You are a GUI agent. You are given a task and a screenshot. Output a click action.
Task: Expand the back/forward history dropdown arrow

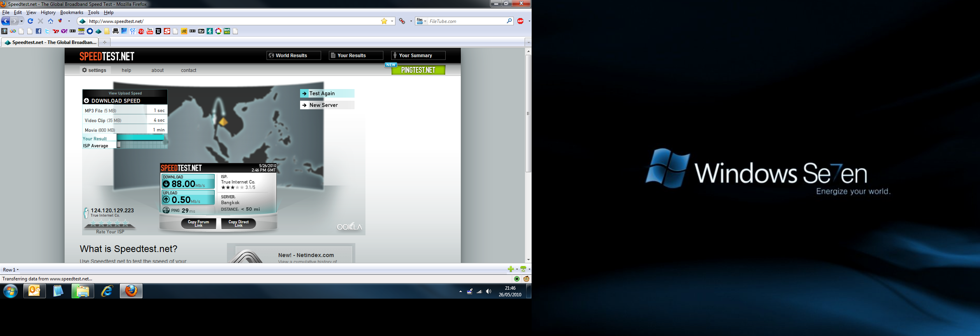click(x=22, y=21)
